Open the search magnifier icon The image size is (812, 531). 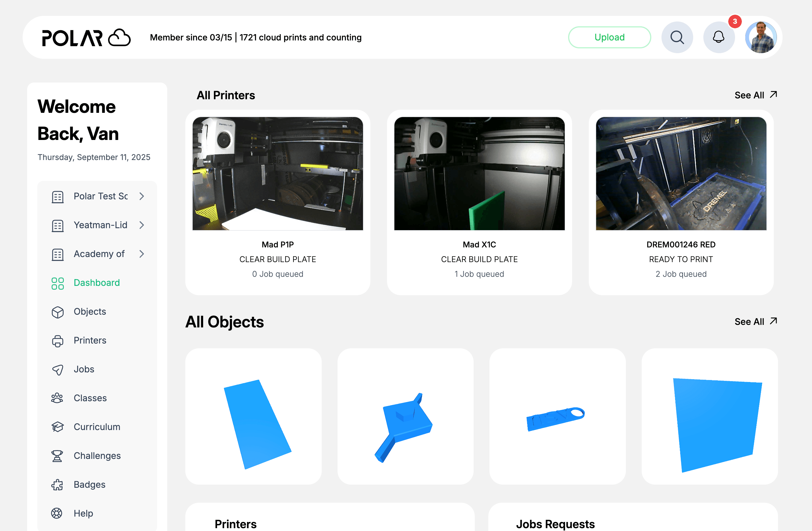point(677,38)
